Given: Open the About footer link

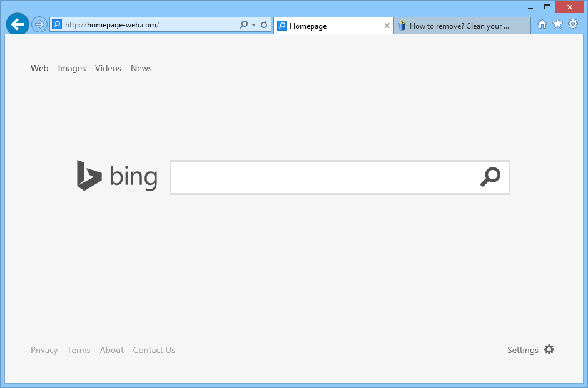Looking at the screenshot, I should 112,350.
